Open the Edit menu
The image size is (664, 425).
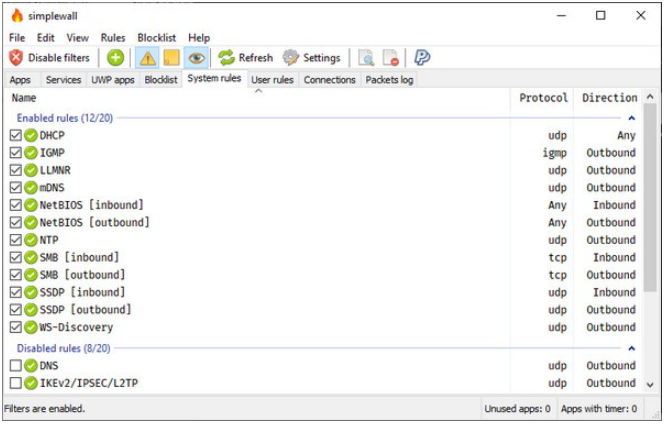point(46,38)
